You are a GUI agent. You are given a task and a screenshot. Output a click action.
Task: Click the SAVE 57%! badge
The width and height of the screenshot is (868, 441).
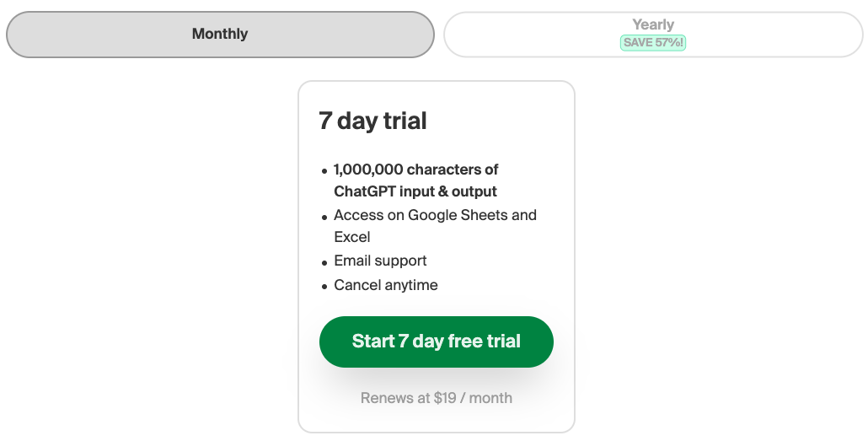653,43
